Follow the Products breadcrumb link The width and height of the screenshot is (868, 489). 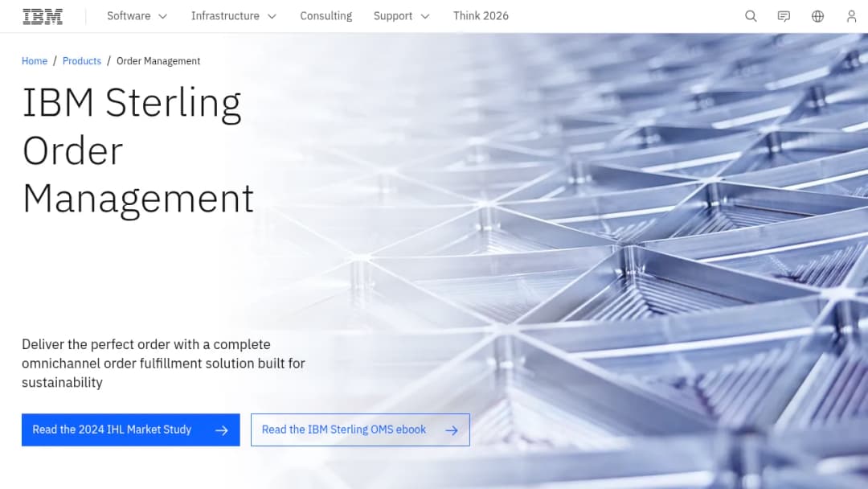[x=82, y=61]
